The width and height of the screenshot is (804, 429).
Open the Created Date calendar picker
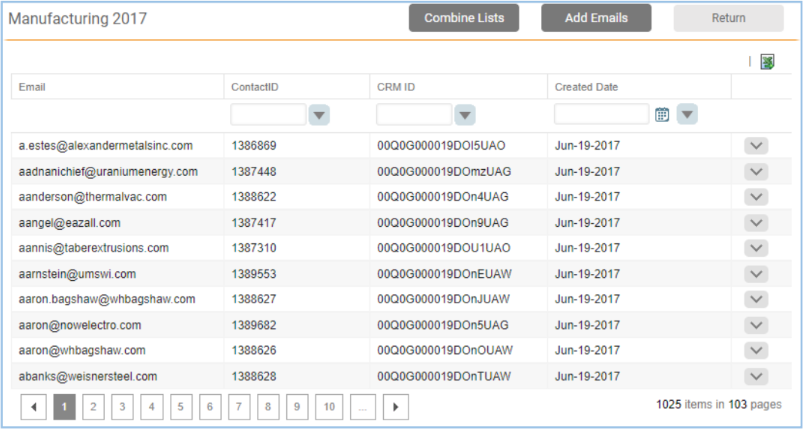662,115
